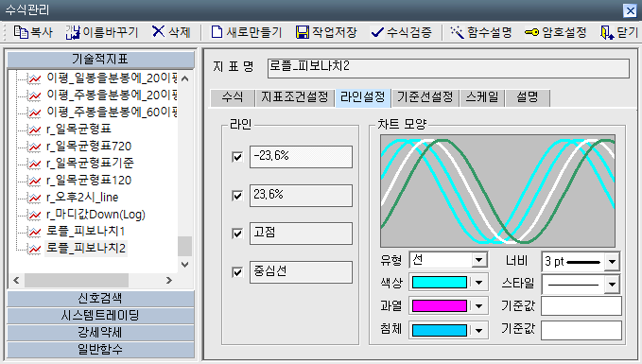This screenshot has height=364, width=642.
Task: Click chart icon beside 로플_피보나치2
Action: (35, 248)
